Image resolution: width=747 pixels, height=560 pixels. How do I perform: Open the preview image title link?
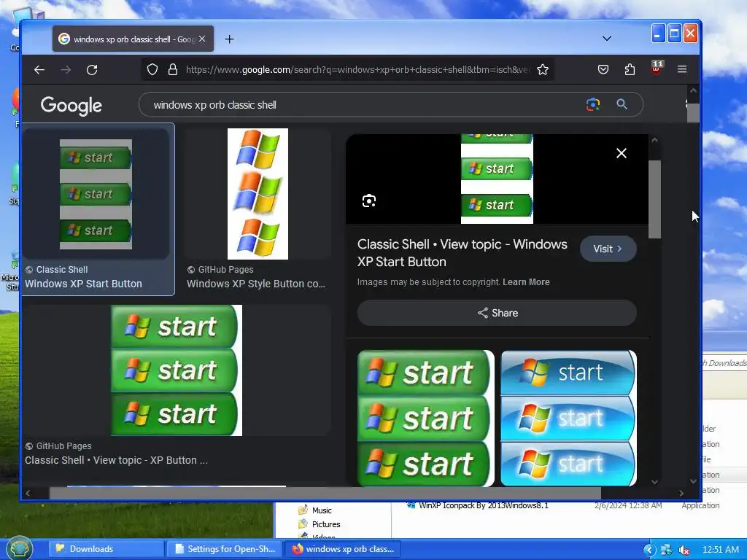tap(462, 253)
